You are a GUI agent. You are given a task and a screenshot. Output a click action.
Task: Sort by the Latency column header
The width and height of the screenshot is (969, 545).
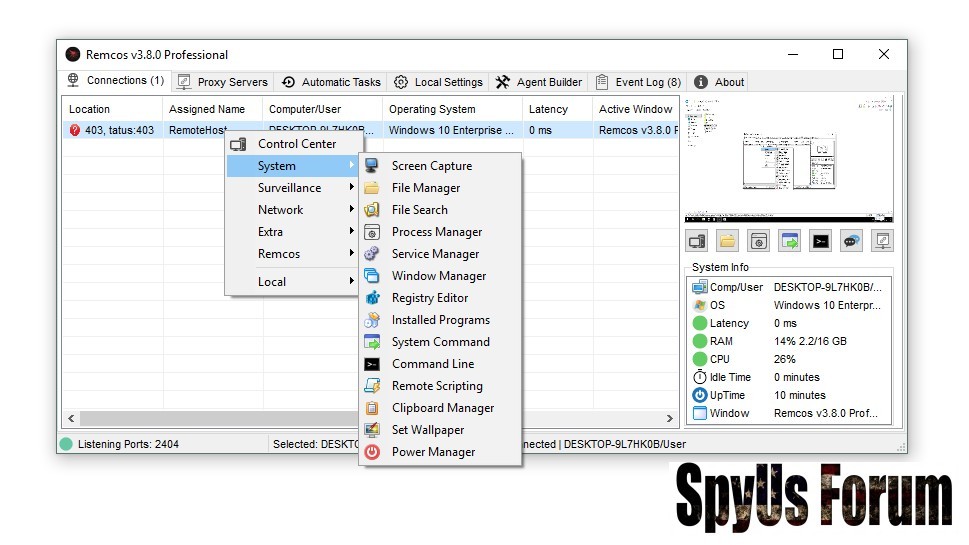[x=548, y=109]
